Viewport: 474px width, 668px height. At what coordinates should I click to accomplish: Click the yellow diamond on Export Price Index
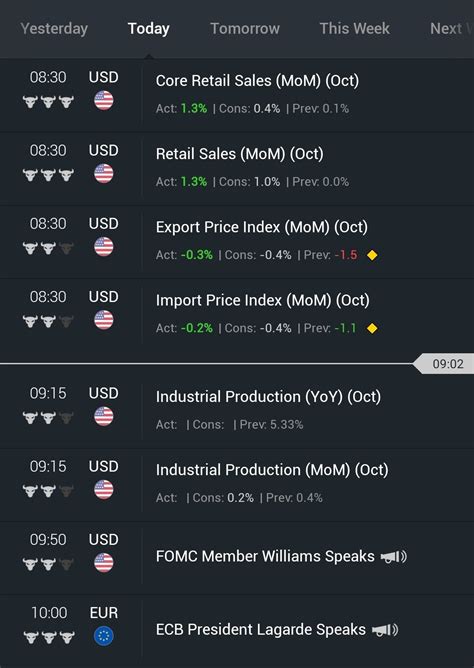[x=372, y=255]
